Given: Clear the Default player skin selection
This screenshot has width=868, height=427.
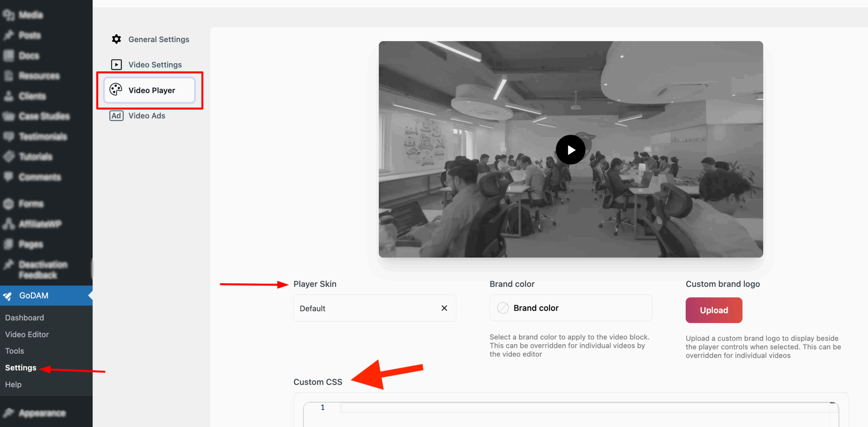Looking at the screenshot, I should [444, 308].
